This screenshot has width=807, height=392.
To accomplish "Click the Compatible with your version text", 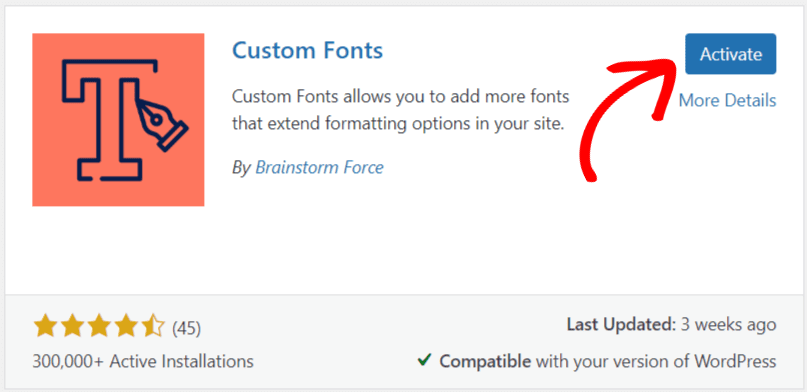I will click(608, 362).
